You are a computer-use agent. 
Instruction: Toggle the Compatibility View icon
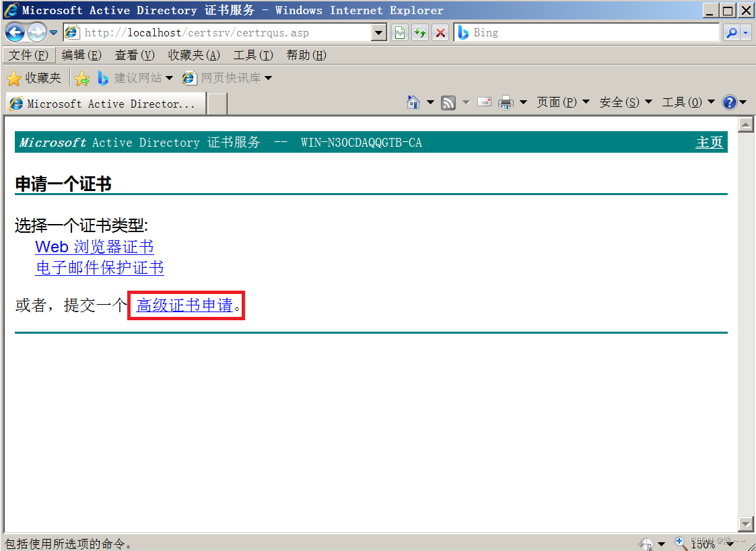(400, 33)
